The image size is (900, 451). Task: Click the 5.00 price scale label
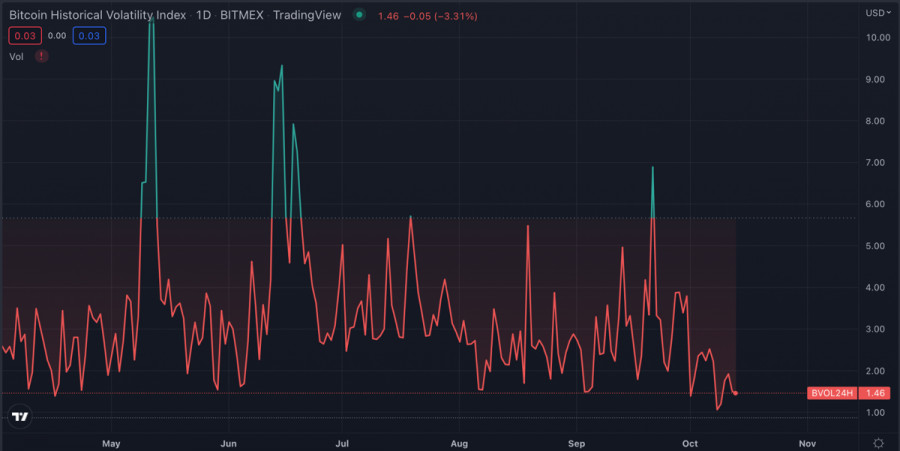878,246
